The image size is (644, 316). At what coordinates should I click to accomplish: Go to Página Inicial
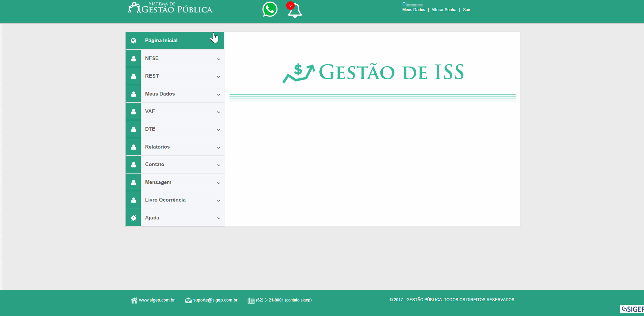[x=175, y=41]
